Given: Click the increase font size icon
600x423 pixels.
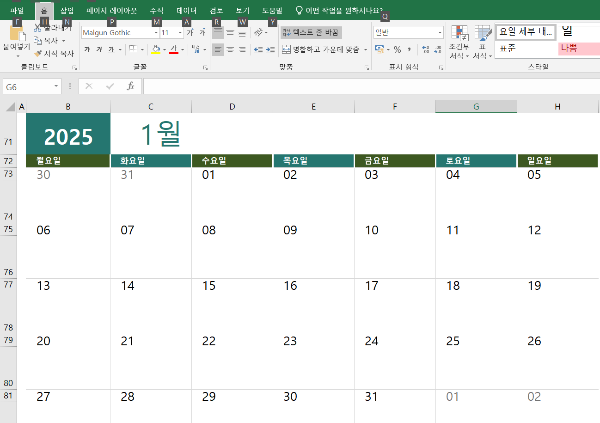Looking at the screenshot, I should coord(190,33).
